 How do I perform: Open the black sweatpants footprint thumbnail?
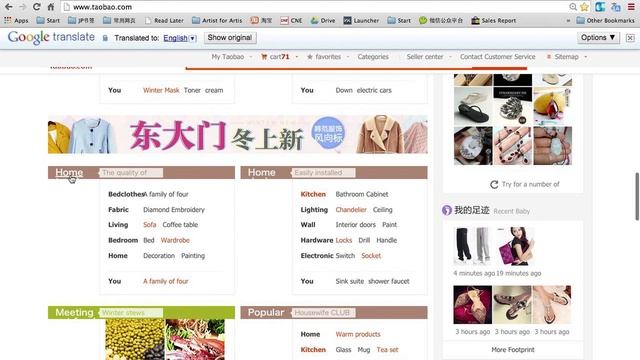(x=473, y=245)
